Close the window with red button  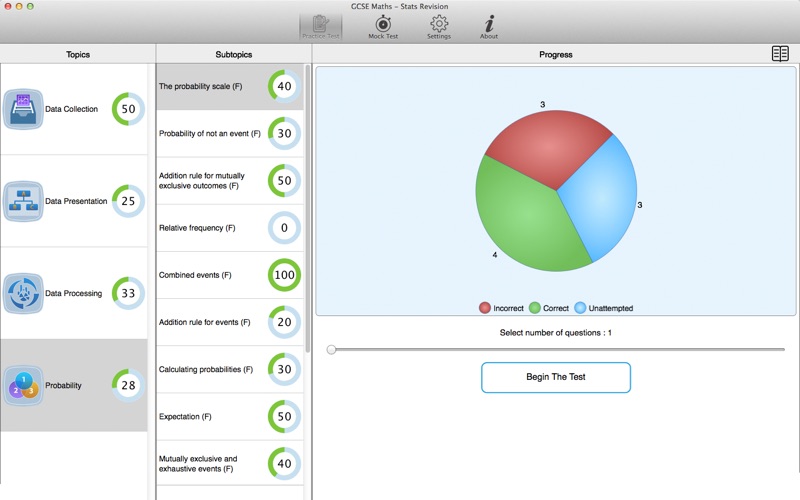click(8, 6)
